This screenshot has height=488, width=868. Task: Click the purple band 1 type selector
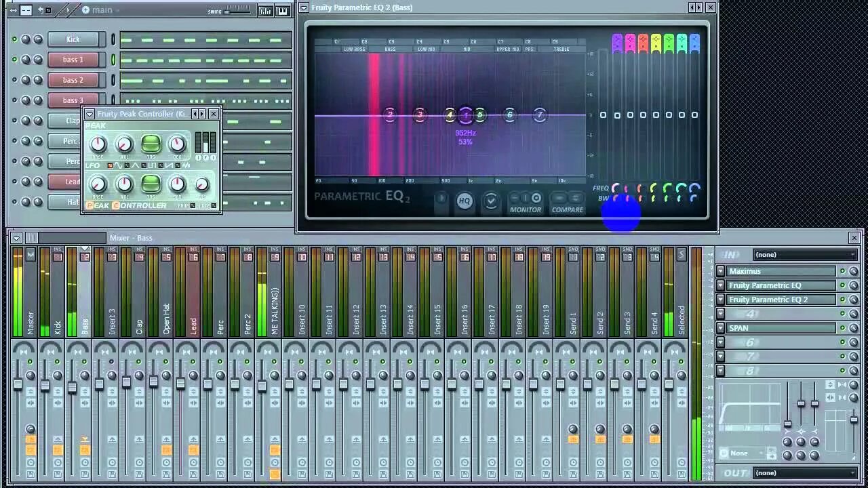click(x=617, y=43)
